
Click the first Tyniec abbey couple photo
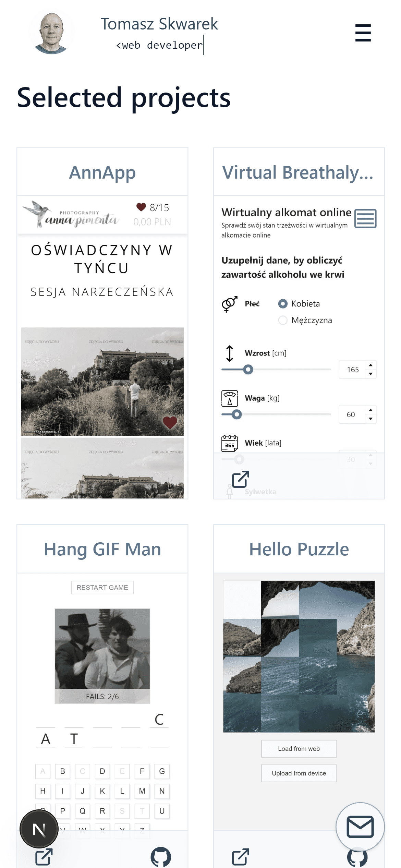pyautogui.click(x=102, y=382)
